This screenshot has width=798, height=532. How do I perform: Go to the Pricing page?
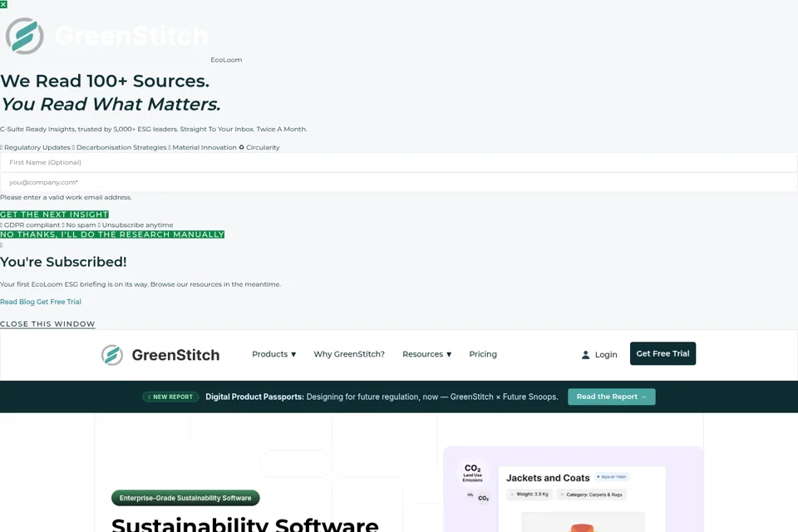coord(483,354)
